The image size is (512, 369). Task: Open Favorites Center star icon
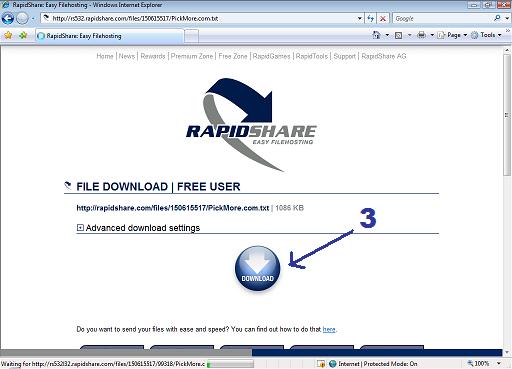(8, 35)
